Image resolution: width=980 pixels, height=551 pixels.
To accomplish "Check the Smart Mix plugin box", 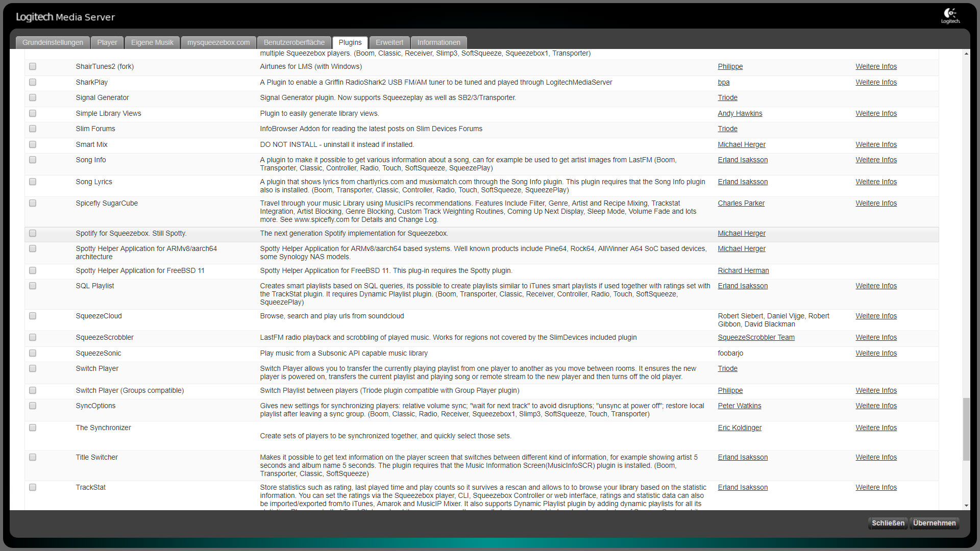I will [33, 144].
